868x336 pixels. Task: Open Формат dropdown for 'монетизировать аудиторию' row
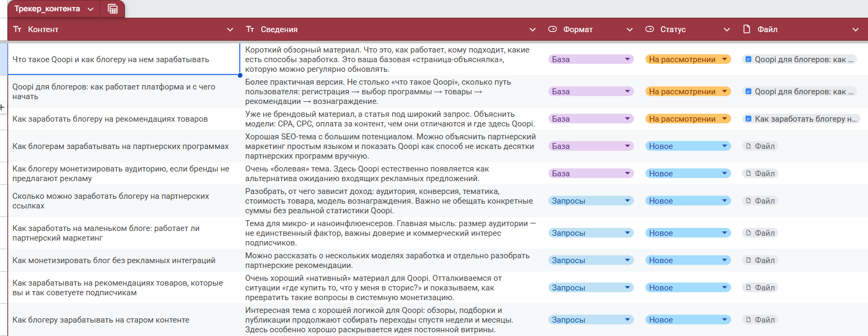pyautogui.click(x=591, y=174)
